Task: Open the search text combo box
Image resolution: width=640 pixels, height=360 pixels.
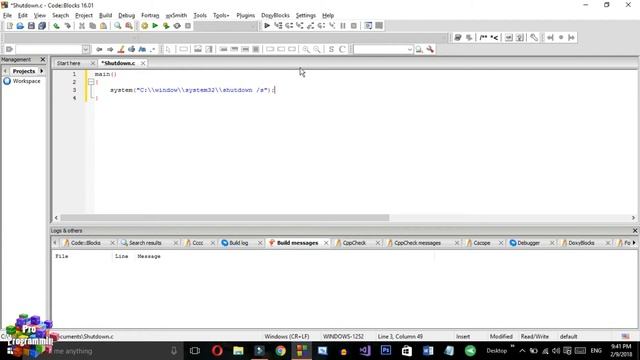Action: (384, 49)
